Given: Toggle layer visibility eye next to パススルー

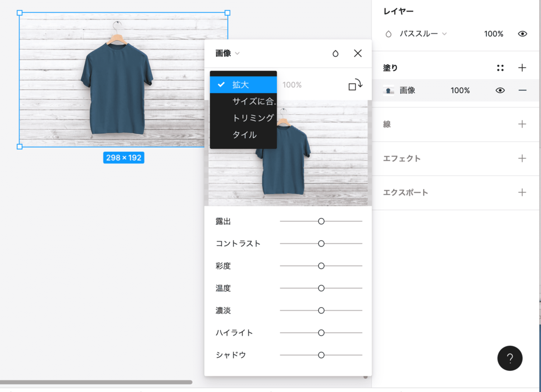Looking at the screenshot, I should tap(522, 34).
